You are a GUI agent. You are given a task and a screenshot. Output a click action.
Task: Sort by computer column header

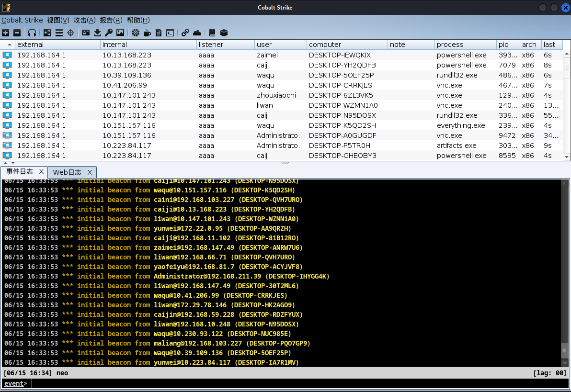click(x=347, y=45)
